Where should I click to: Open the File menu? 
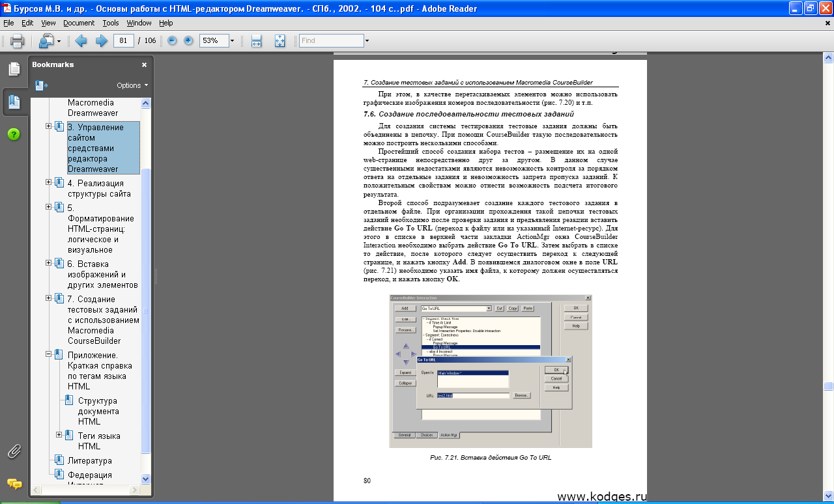tap(8, 23)
